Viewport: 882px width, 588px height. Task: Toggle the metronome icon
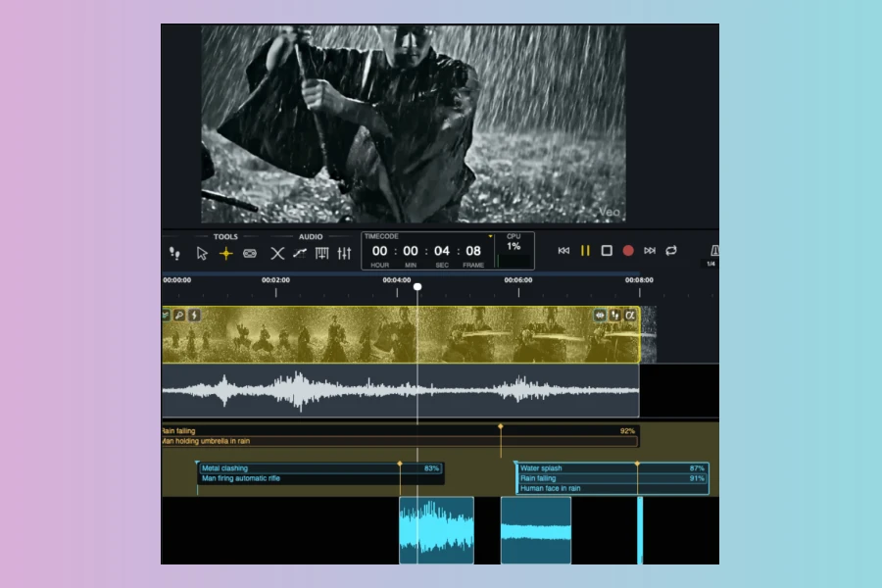714,251
